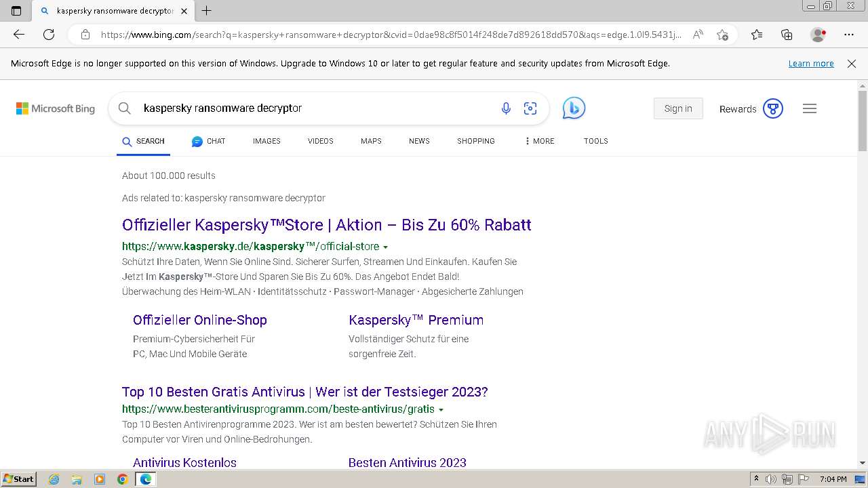This screenshot has width=868, height=488.
Task: Switch to the SHOPPING tab
Action: pos(476,141)
